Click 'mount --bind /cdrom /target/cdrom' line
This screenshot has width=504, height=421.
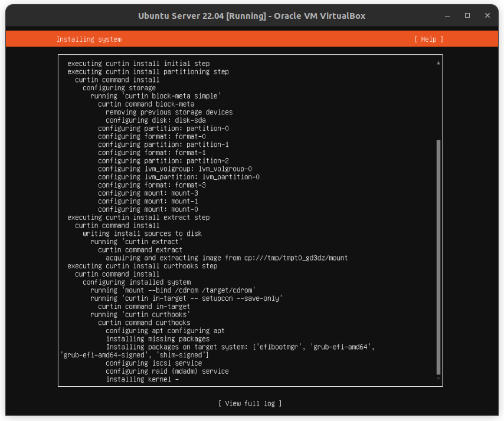pos(173,290)
